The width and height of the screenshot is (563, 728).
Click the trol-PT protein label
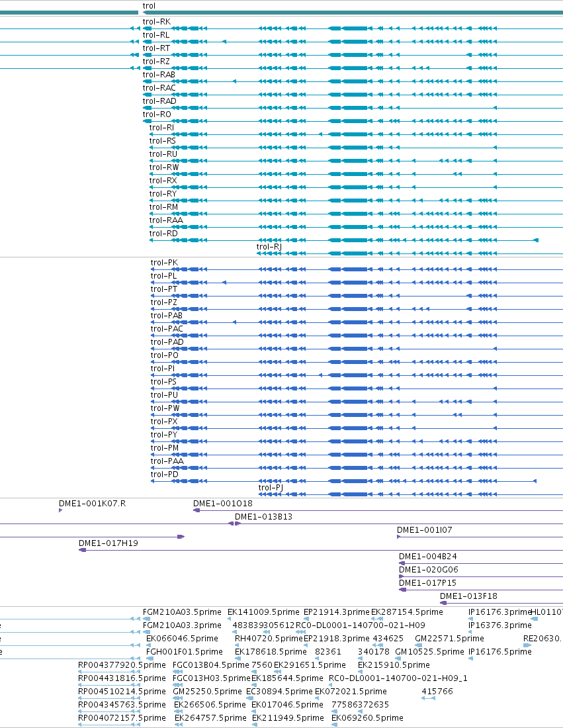tap(164, 289)
